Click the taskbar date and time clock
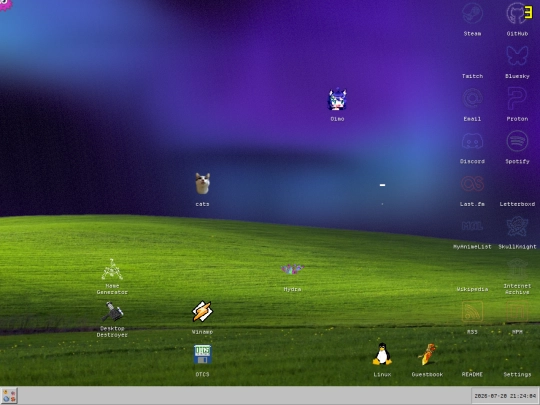The width and height of the screenshot is (540, 405). point(505,396)
